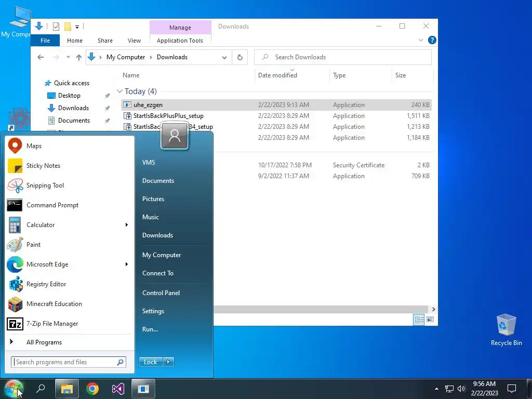
Task: Open the network tray icon
Action: tap(449, 389)
